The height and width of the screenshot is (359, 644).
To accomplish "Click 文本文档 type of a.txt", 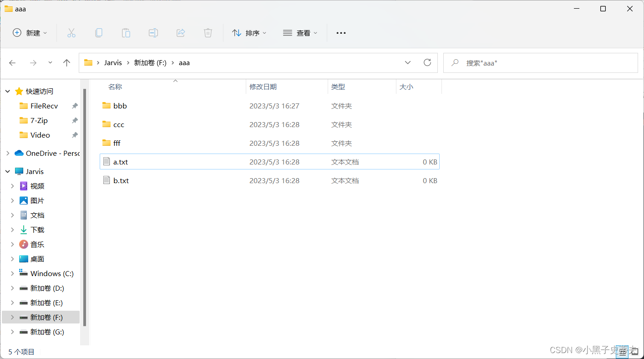I will 345,162.
